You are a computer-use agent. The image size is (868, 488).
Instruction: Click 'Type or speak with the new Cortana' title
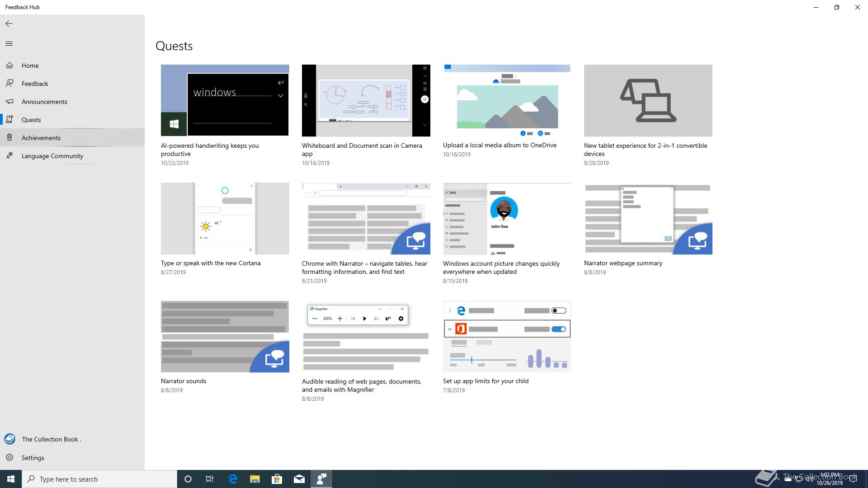pyautogui.click(x=211, y=263)
